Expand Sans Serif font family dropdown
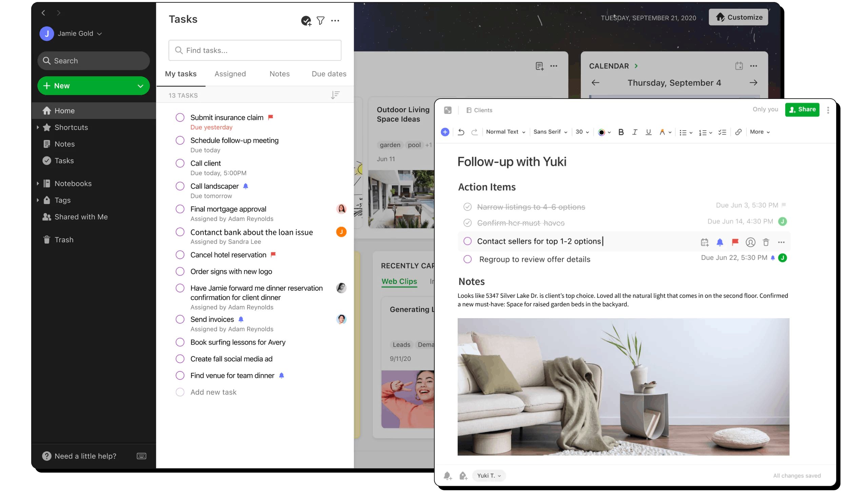This screenshot has height=492, width=868. (549, 131)
